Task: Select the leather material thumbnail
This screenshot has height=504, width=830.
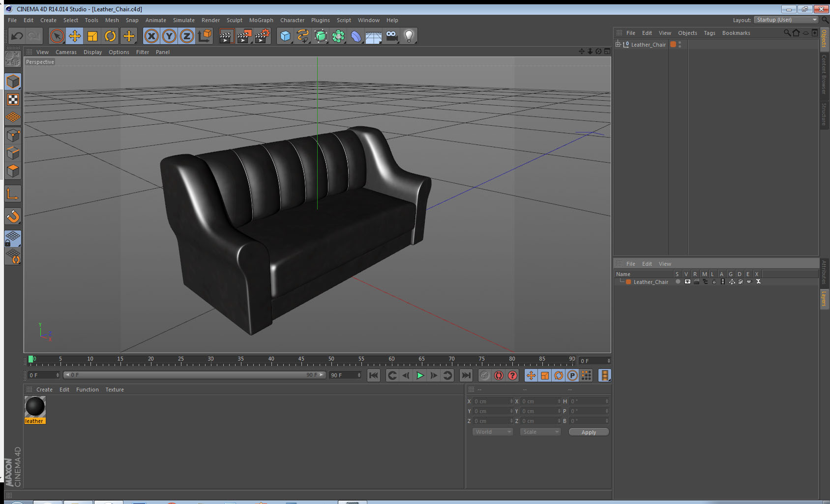Action: click(35, 407)
